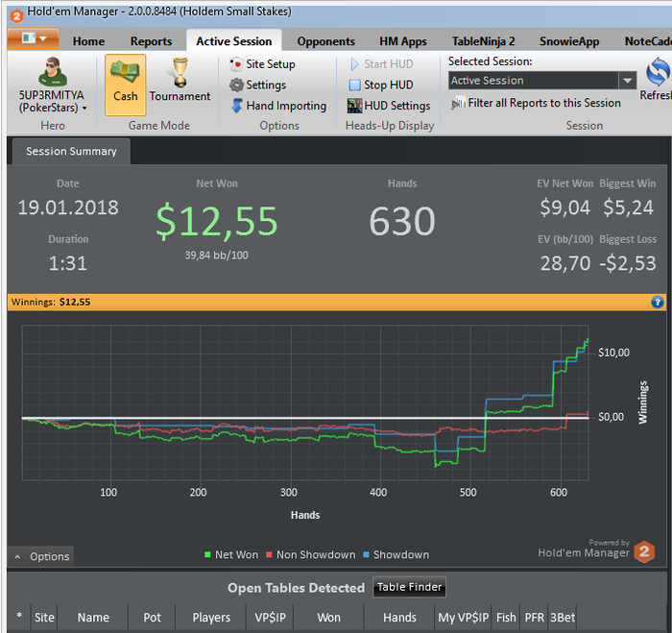Screen dimensions: 672x633
Task: Click the 630 hands count
Action: [402, 221]
